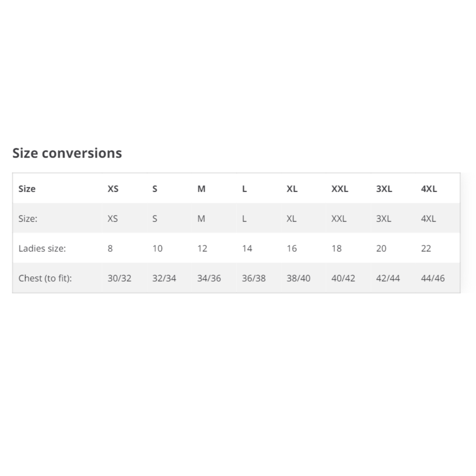
Task: Click chest 34/36 cell
Action: click(x=209, y=278)
